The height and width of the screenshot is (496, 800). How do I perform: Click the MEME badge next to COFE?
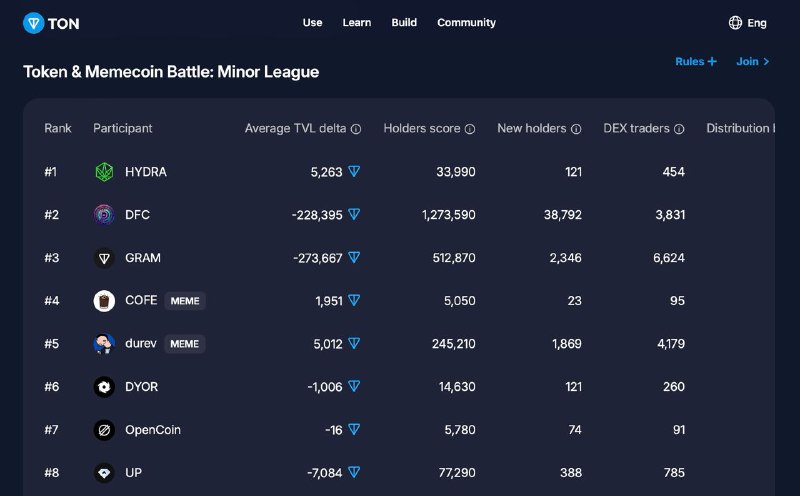click(185, 301)
